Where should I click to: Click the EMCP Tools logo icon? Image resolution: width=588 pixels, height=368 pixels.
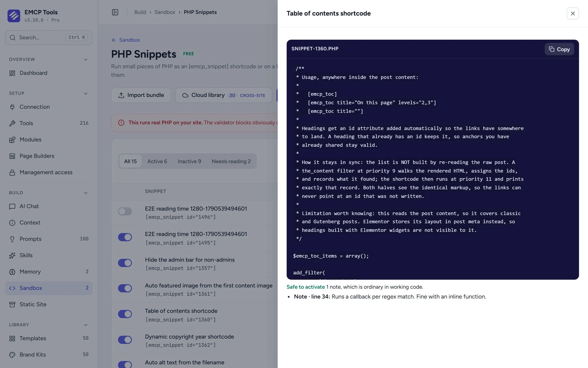click(x=14, y=16)
